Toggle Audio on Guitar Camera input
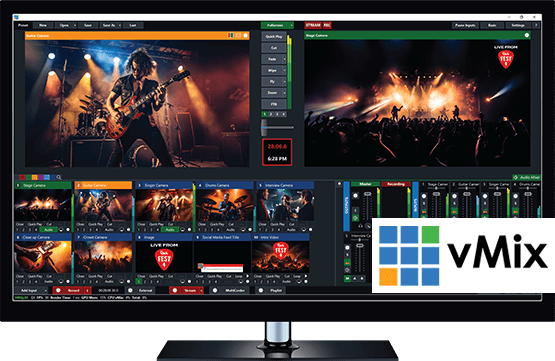The image size is (555, 361). 109,230
